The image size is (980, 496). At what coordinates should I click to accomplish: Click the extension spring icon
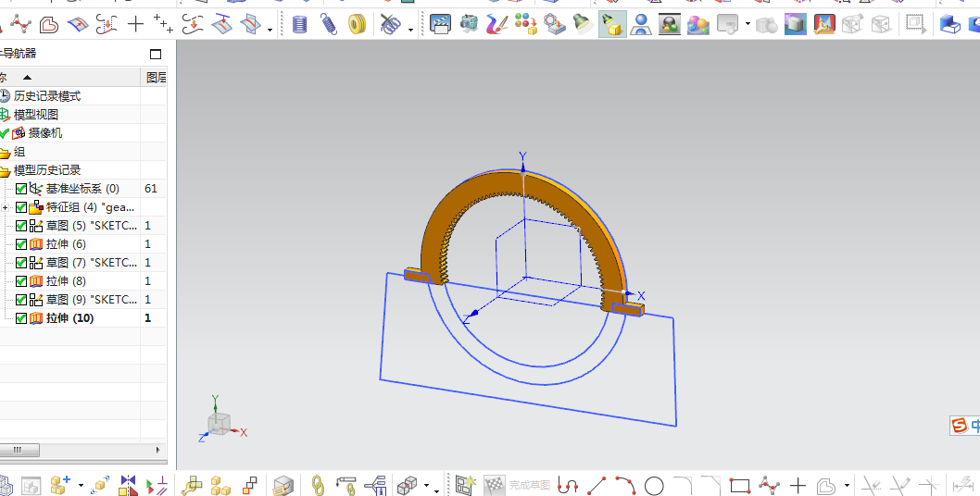329,25
